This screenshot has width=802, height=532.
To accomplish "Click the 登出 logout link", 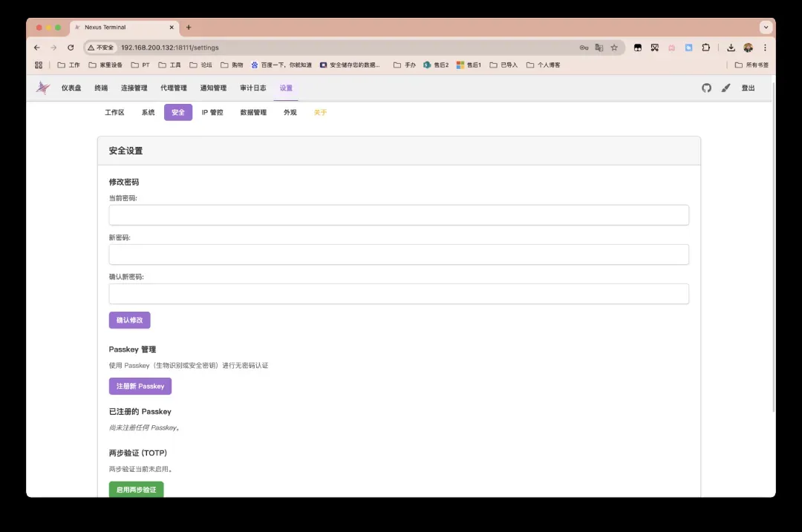I will (748, 88).
